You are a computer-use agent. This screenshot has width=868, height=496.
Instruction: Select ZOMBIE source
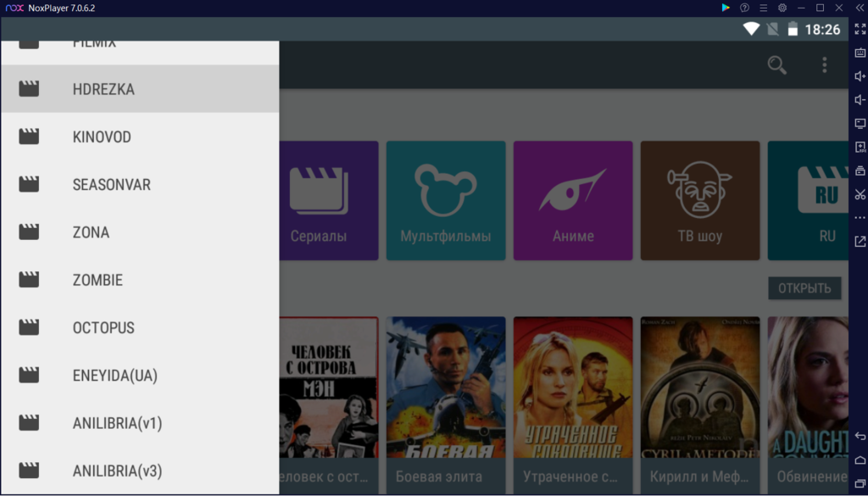(140, 280)
